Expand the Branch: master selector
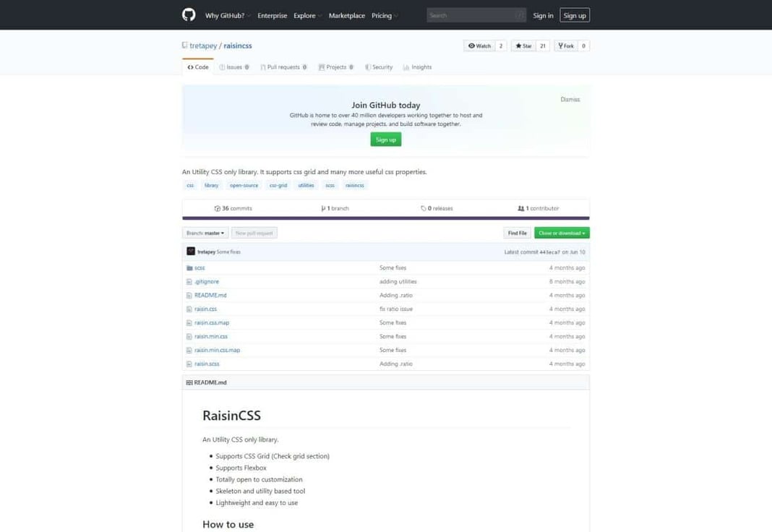Screen dimensions: 772x532 point(204,233)
